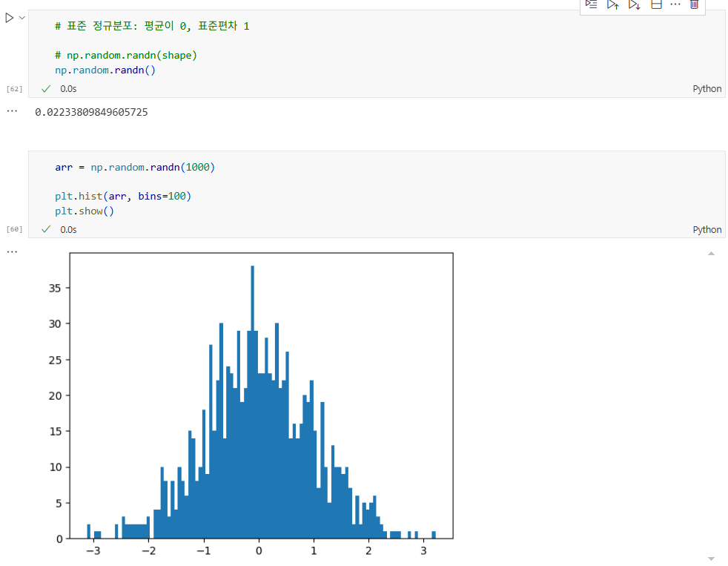Viewport: 728px width, 566px height.
Task: Click the histogram plot image
Action: (251, 404)
